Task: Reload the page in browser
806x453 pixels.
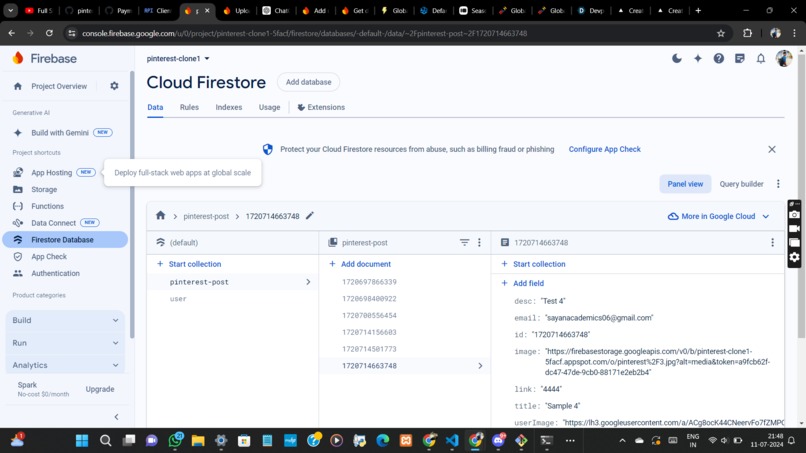Action: [x=49, y=33]
